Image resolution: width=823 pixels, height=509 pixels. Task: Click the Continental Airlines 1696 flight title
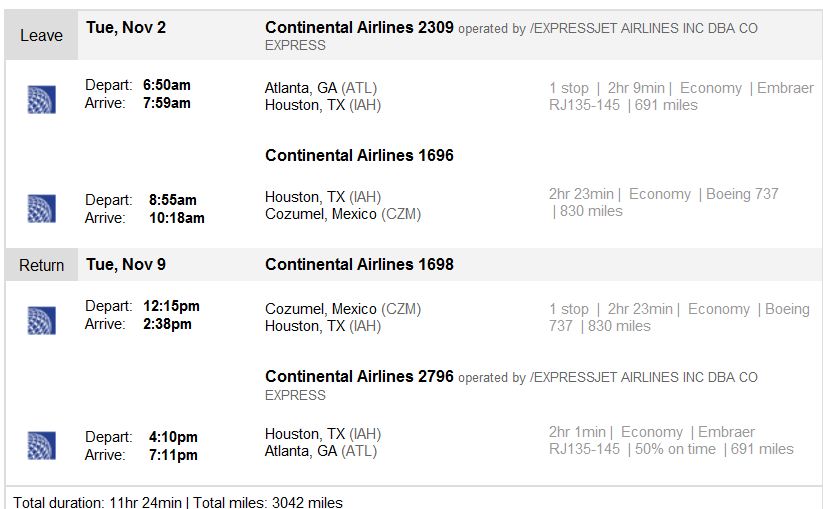coord(359,155)
